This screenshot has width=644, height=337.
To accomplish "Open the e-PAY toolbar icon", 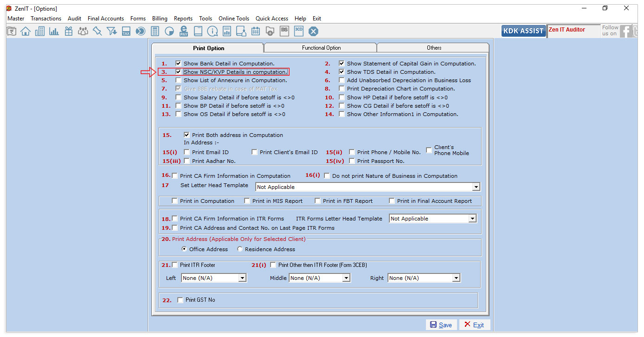I will coord(184,31).
